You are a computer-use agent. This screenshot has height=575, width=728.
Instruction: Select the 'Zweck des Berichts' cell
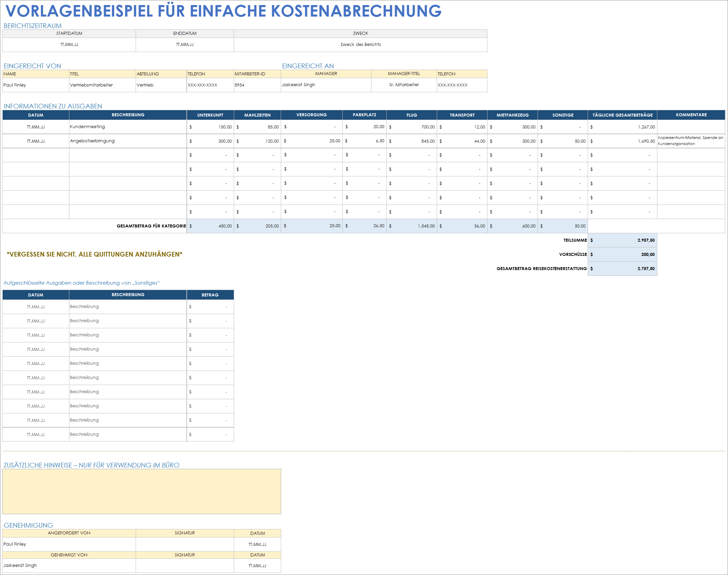(x=361, y=45)
